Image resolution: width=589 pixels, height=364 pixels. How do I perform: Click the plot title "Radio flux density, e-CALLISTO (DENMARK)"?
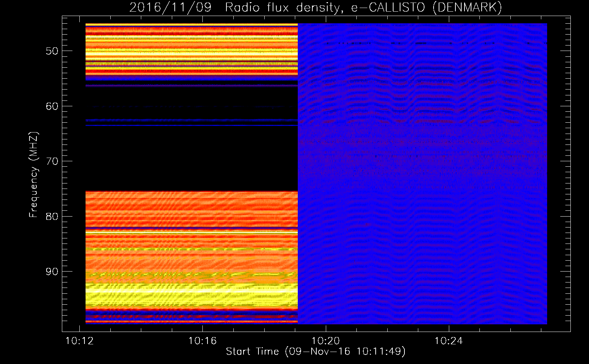[x=363, y=8]
